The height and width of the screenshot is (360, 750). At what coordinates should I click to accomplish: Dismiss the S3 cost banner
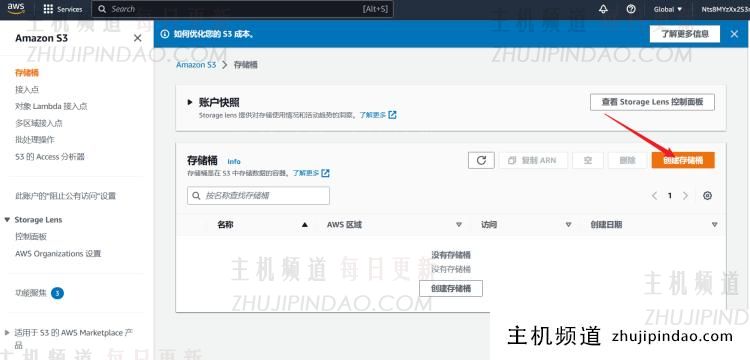[x=734, y=34]
